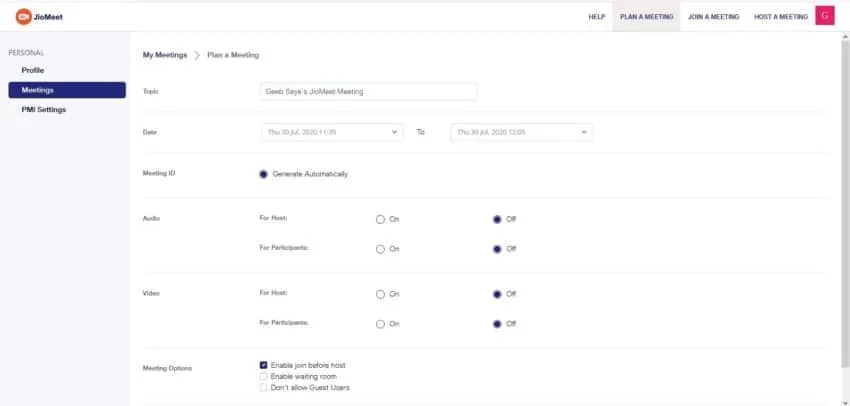
Task: Set Audio For Participants Off
Action: point(497,249)
